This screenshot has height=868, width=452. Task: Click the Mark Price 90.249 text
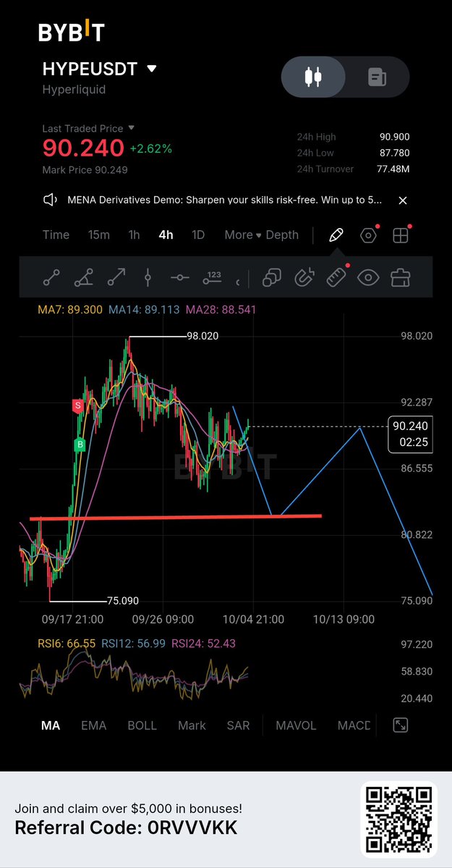pyautogui.click(x=85, y=170)
